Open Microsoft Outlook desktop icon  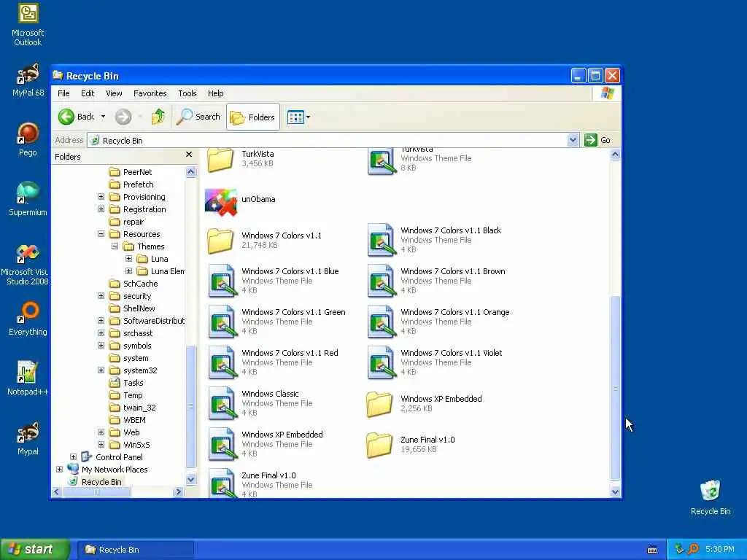pyautogui.click(x=28, y=25)
